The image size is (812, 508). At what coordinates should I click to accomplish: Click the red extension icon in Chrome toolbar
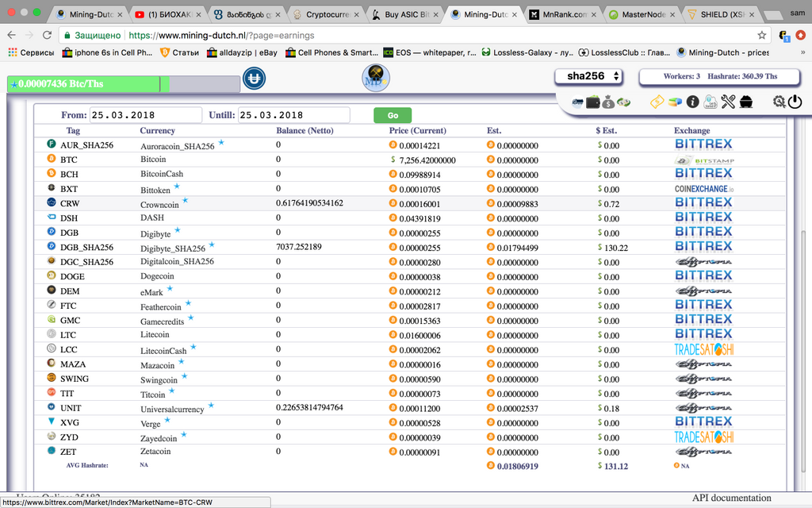(800, 35)
